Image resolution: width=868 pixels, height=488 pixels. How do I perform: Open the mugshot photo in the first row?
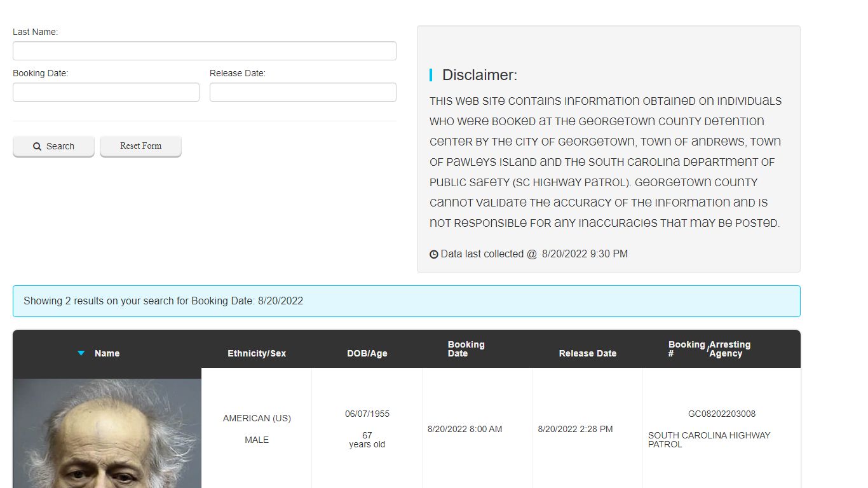point(107,433)
